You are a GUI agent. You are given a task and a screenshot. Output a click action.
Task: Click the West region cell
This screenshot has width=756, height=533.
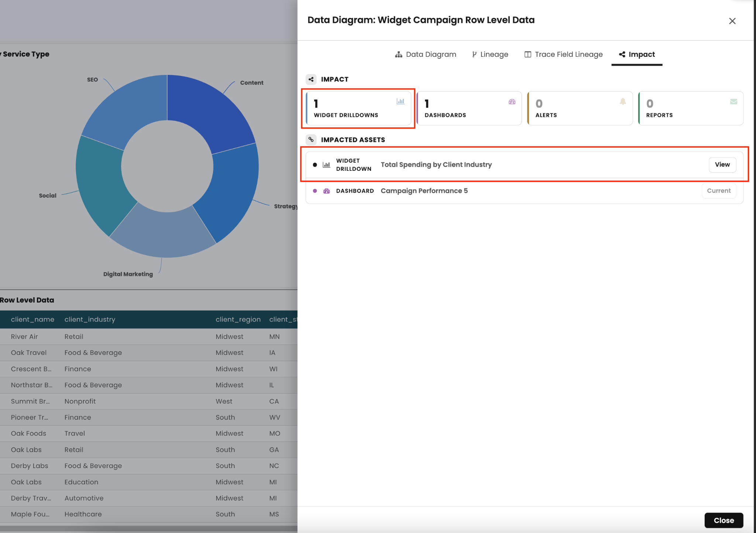224,401
